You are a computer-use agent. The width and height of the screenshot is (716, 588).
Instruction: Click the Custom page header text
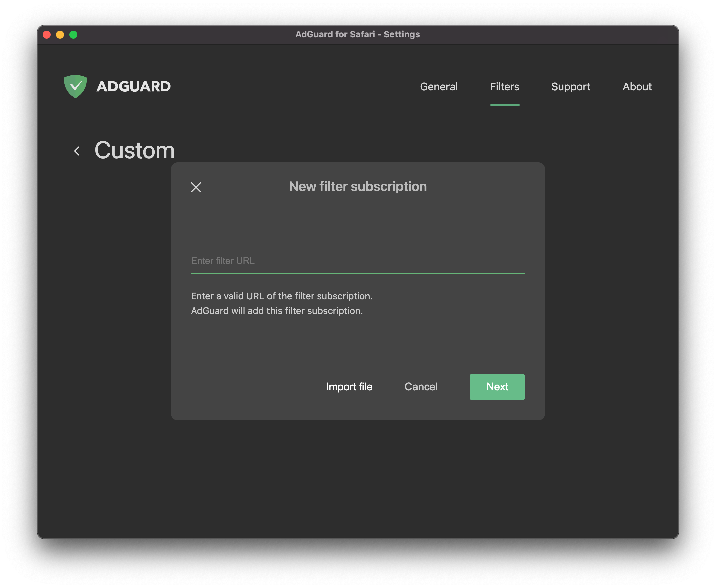pos(134,151)
